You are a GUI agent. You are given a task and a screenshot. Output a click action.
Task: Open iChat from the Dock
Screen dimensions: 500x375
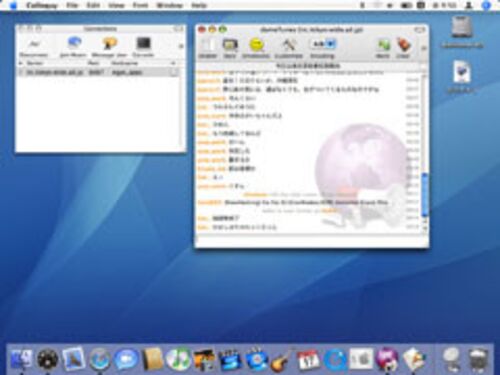[x=126, y=359]
